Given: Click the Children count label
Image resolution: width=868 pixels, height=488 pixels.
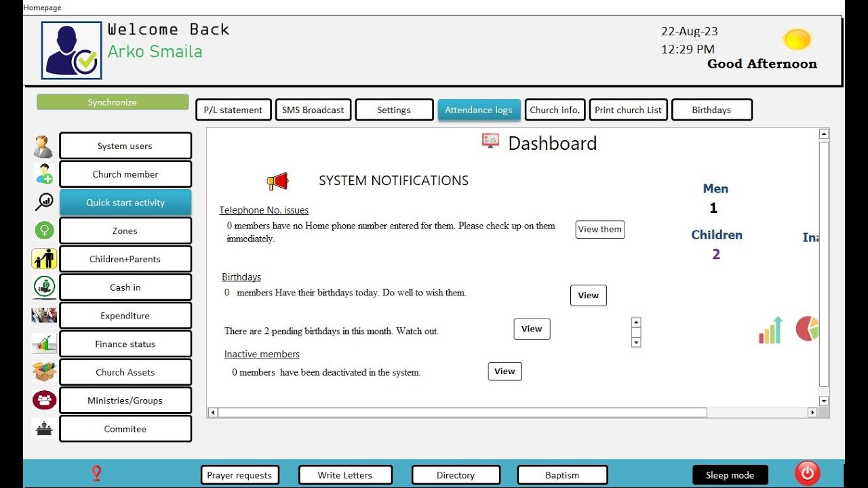Looking at the screenshot, I should point(717,235).
